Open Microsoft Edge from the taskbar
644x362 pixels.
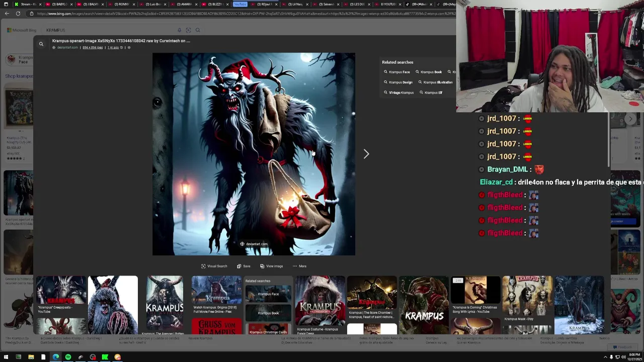[55, 357]
